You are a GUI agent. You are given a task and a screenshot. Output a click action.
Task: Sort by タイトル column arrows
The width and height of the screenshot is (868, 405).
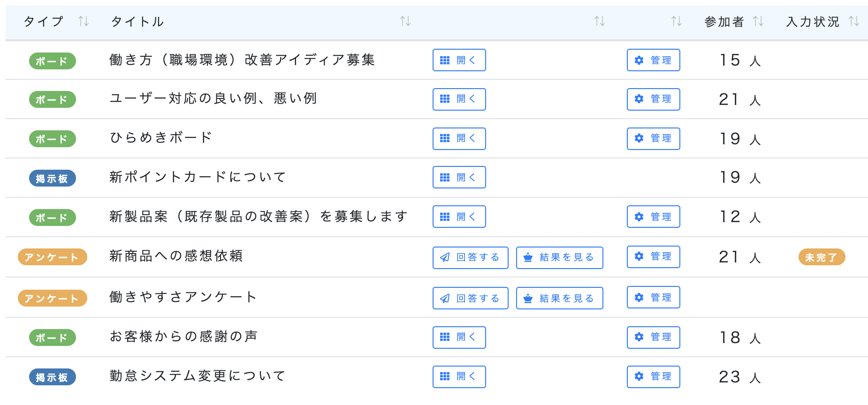(405, 21)
